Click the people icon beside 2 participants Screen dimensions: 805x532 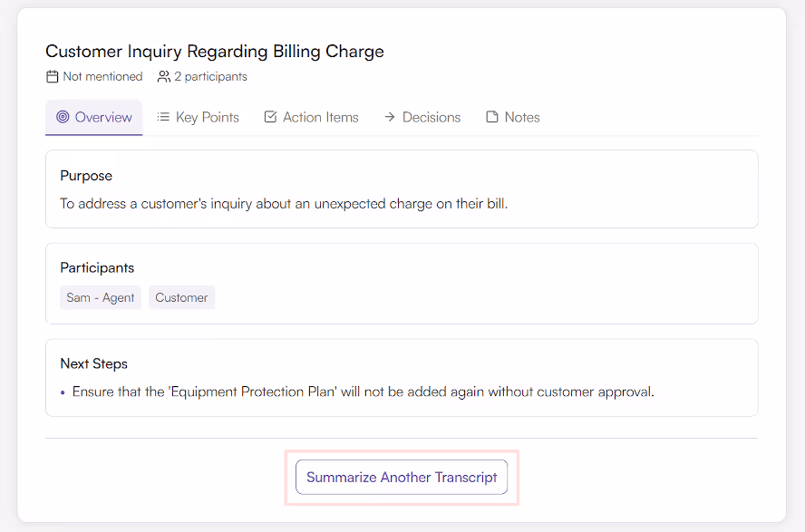pyautogui.click(x=164, y=77)
